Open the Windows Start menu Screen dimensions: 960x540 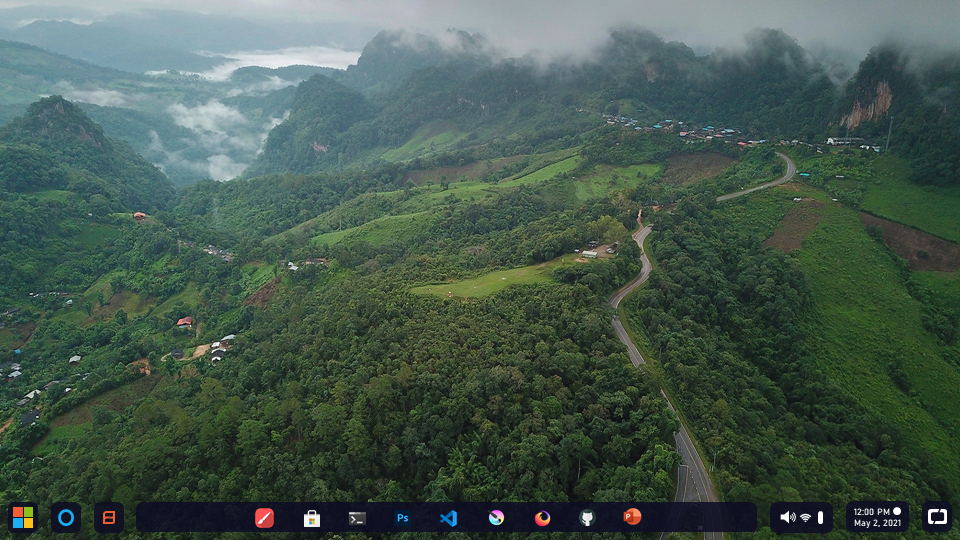pyautogui.click(x=23, y=517)
